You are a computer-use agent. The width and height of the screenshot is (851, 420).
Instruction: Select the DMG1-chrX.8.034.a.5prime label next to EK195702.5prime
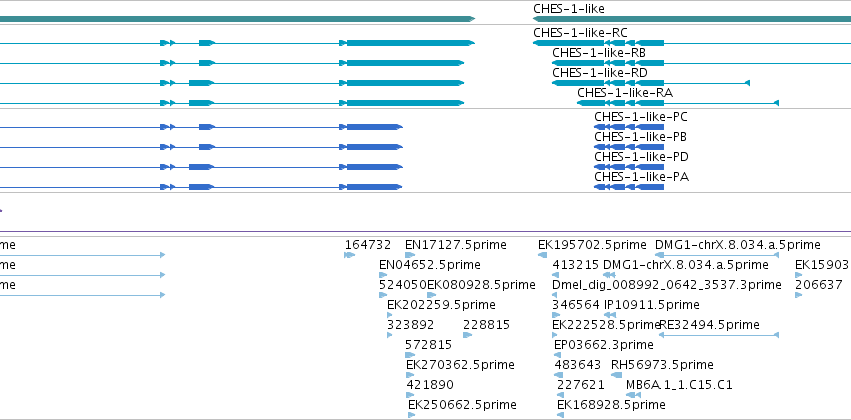tap(738, 245)
